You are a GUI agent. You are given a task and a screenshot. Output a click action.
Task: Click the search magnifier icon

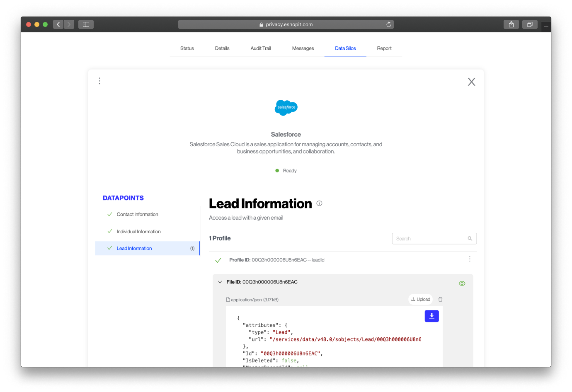point(470,239)
